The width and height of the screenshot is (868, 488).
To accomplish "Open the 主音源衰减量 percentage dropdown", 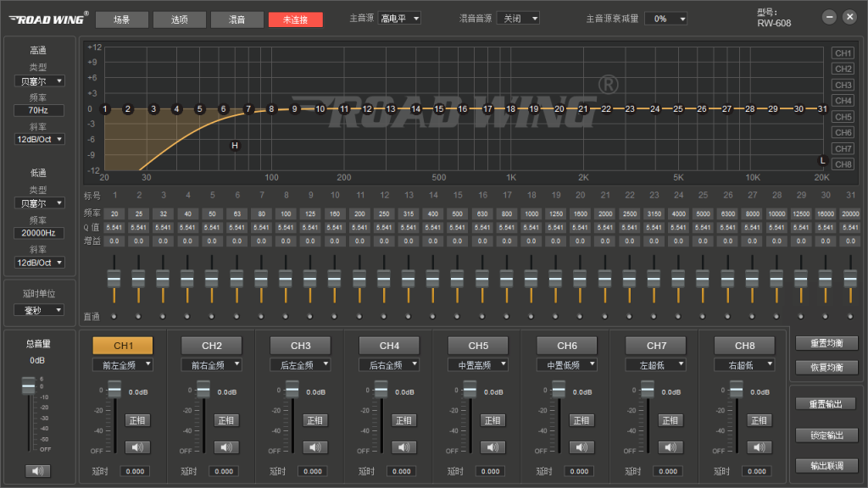I will (x=666, y=19).
